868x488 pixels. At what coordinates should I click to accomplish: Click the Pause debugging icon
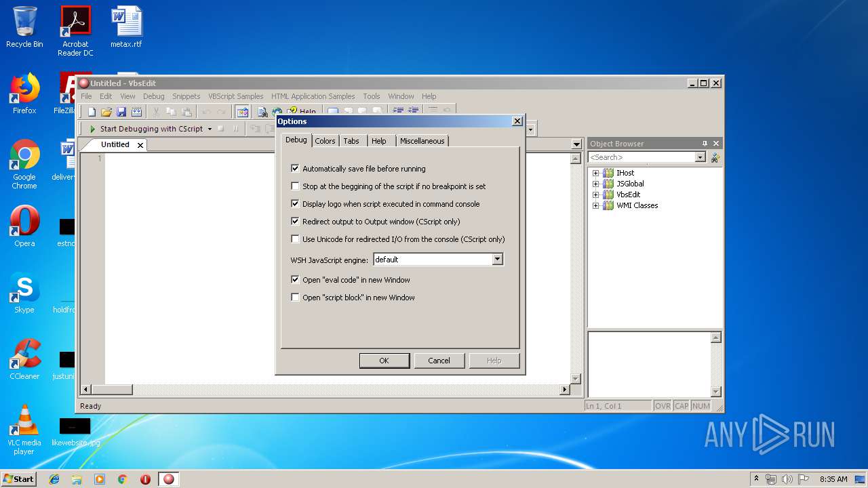coord(236,129)
